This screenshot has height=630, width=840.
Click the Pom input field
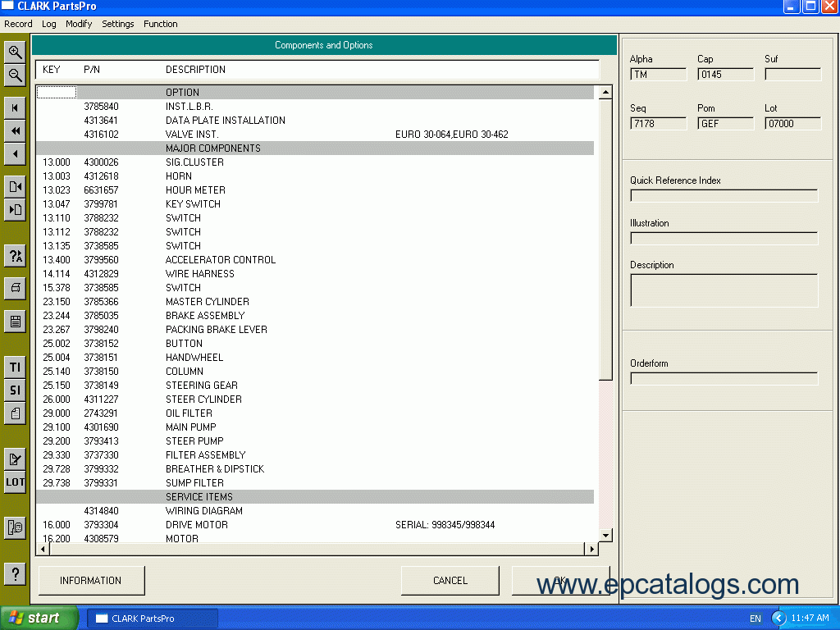(726, 124)
